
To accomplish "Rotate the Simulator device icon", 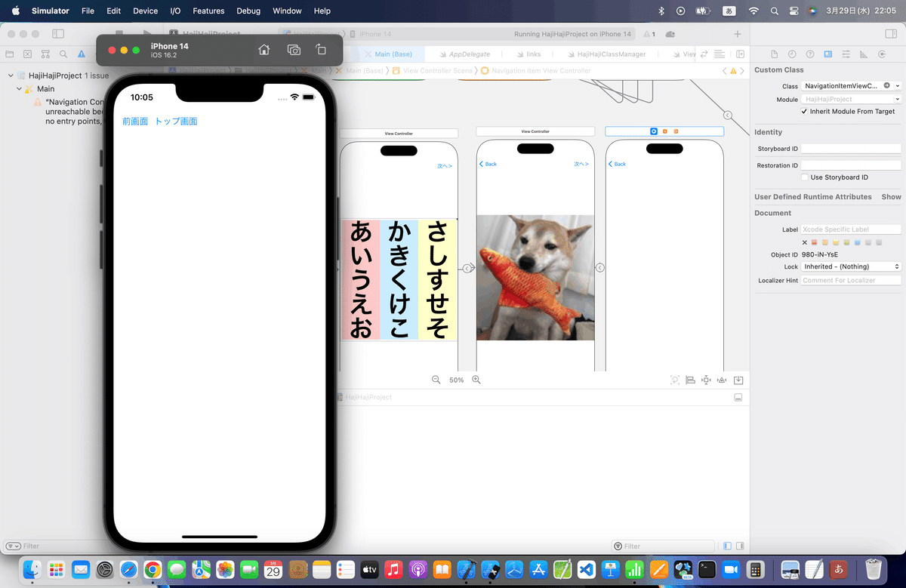I will pyautogui.click(x=321, y=50).
